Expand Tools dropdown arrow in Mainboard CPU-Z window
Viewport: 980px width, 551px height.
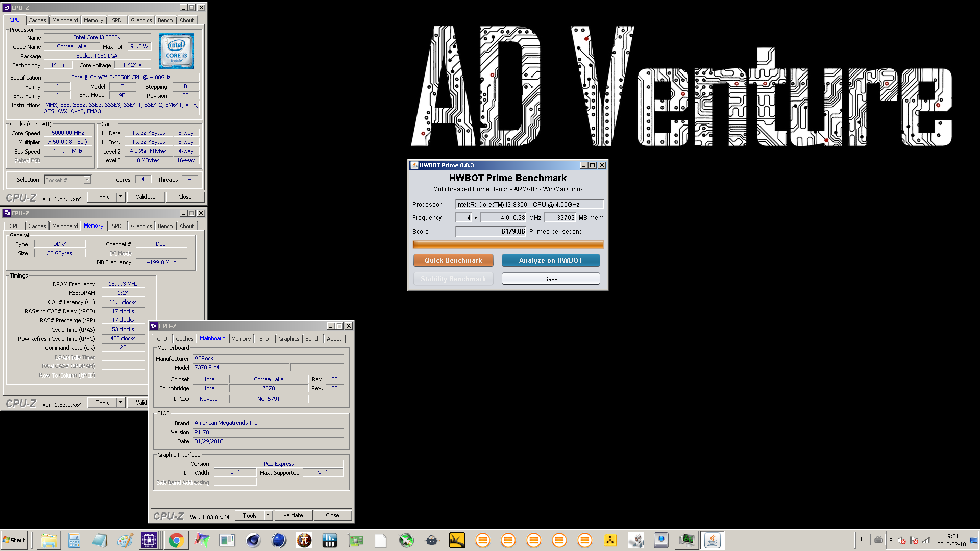[268, 515]
